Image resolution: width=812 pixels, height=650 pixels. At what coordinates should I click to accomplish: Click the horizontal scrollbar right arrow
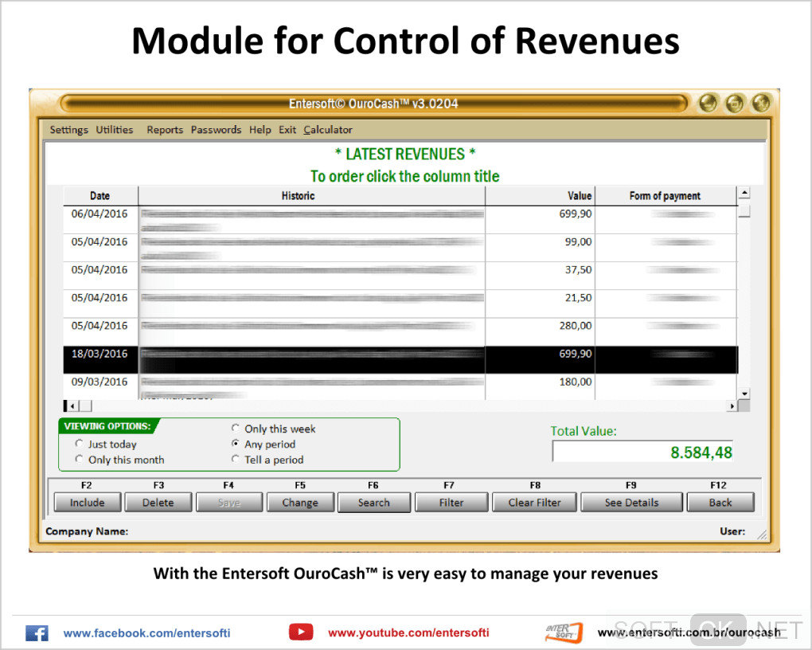(x=732, y=406)
